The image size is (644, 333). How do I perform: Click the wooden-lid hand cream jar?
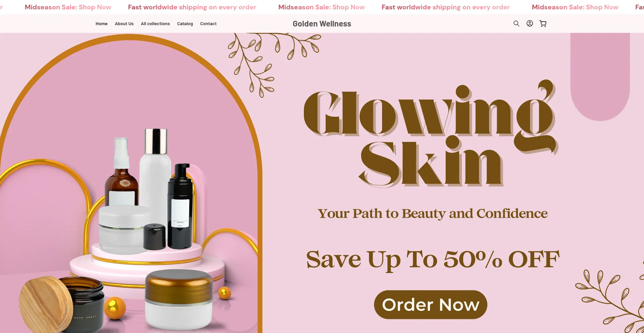tap(62, 304)
